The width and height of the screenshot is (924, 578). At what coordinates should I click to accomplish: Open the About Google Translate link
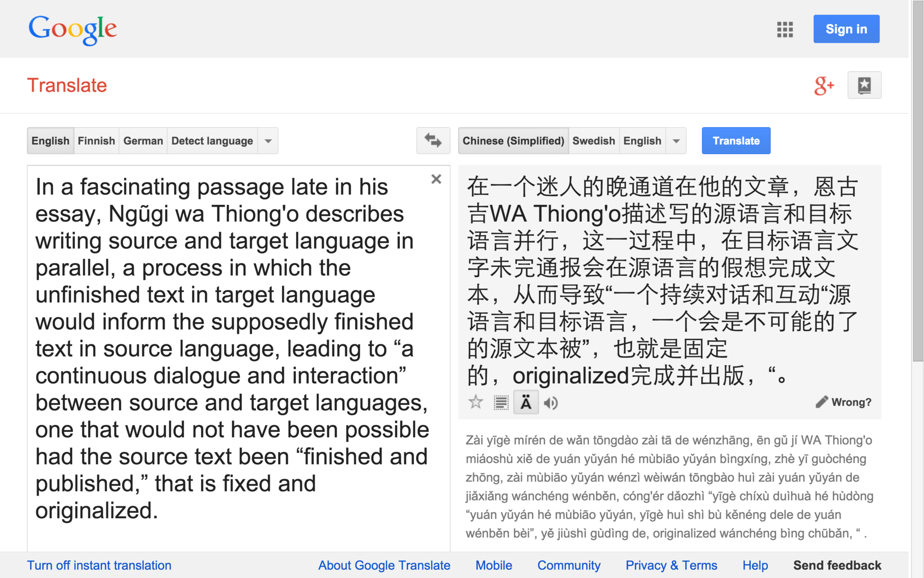[x=384, y=565]
